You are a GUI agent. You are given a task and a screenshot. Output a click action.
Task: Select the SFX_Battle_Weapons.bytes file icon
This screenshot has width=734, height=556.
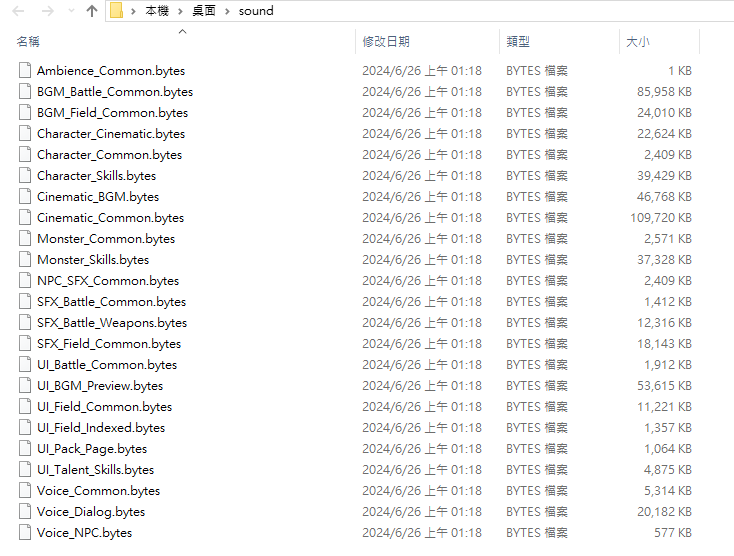(x=25, y=322)
